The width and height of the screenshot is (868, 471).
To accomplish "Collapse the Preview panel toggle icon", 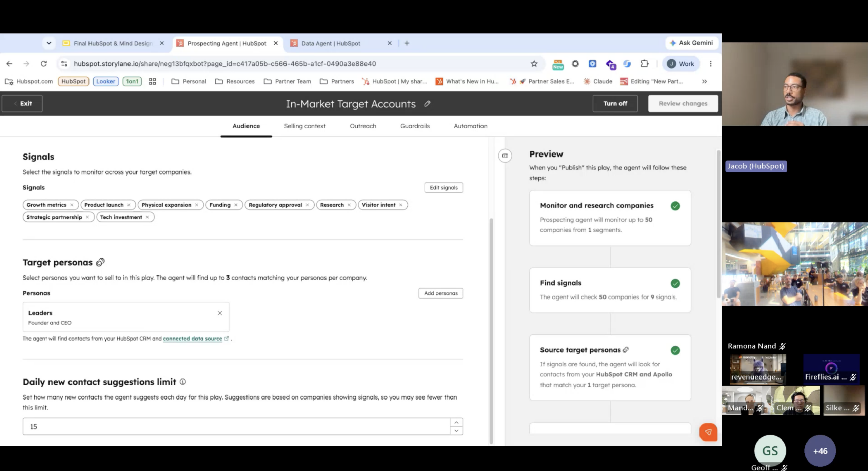I will click(x=505, y=156).
